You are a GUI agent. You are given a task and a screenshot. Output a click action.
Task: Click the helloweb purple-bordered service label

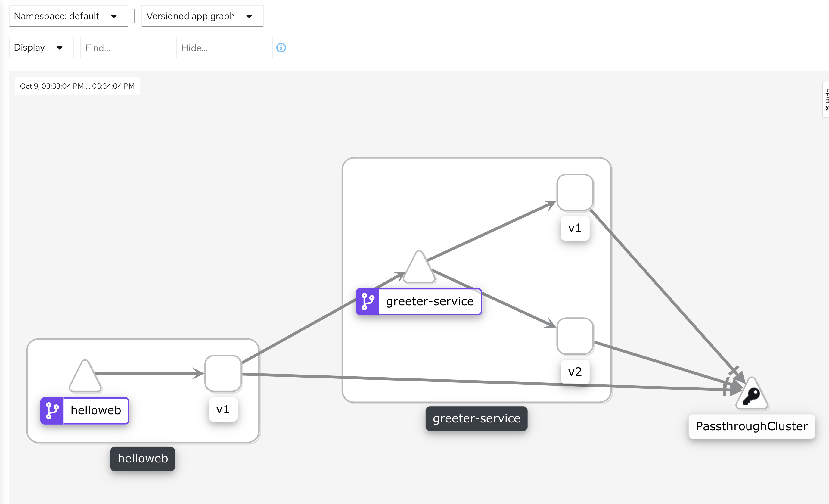85,411
